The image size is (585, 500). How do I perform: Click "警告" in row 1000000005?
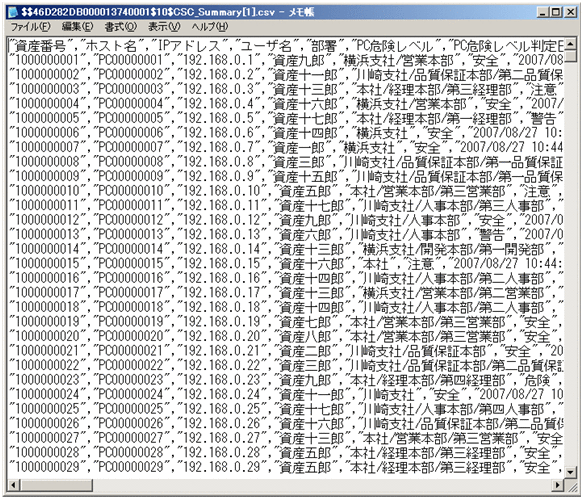tap(543, 119)
